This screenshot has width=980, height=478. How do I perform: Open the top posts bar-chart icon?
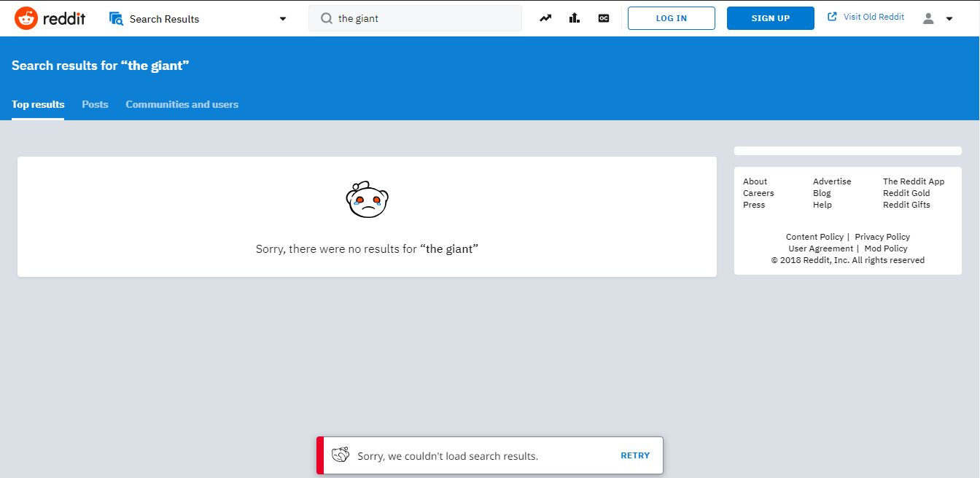(x=574, y=17)
